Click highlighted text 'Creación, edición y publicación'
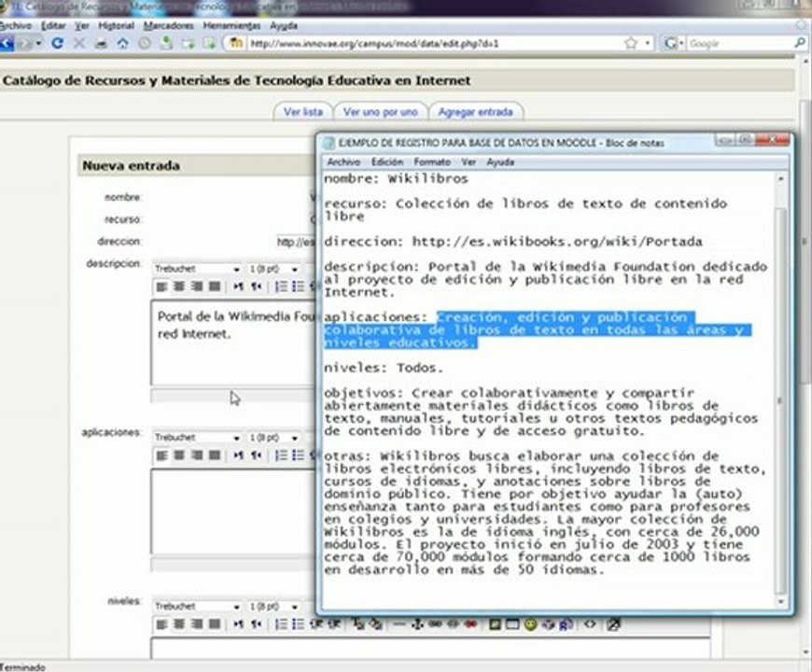This screenshot has width=812, height=672. (562, 316)
